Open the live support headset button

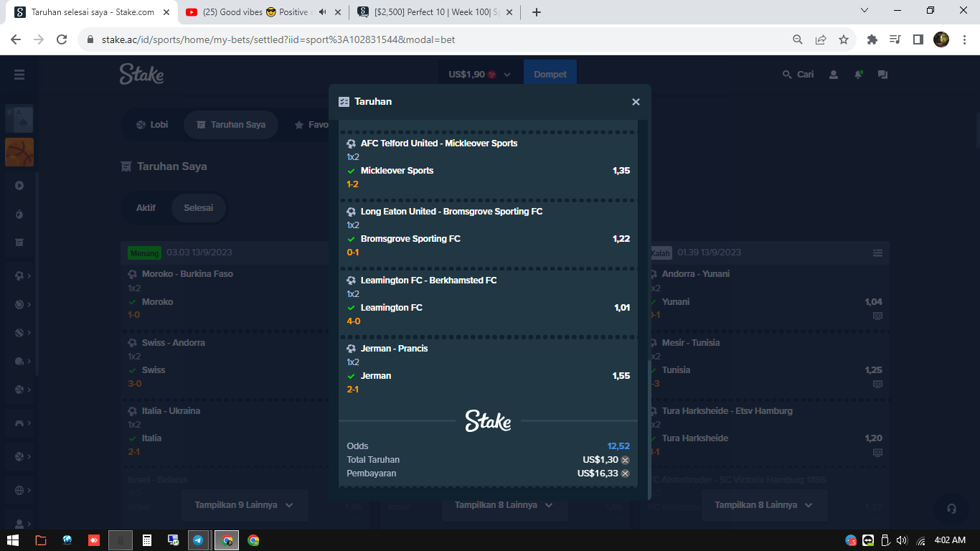(x=952, y=509)
